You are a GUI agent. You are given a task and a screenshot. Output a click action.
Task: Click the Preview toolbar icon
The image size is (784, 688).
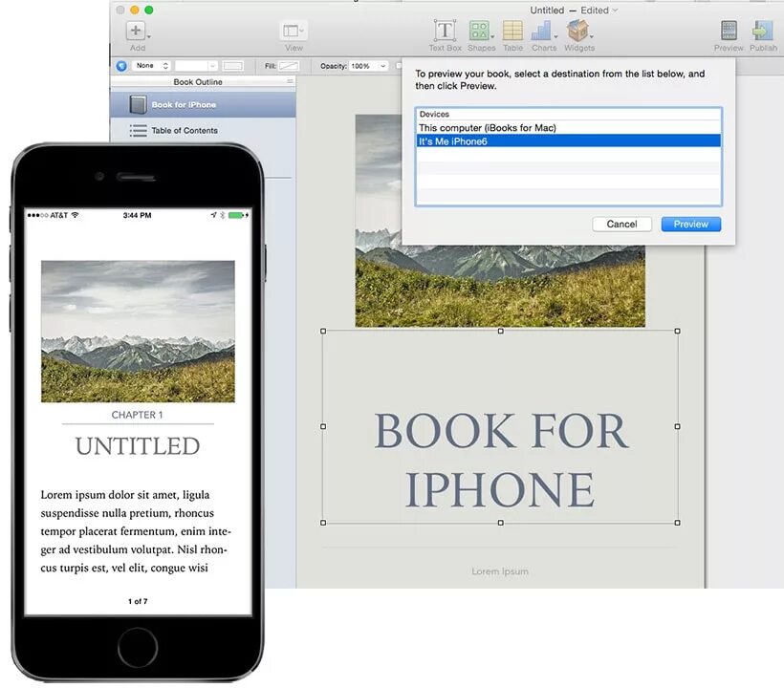click(729, 31)
